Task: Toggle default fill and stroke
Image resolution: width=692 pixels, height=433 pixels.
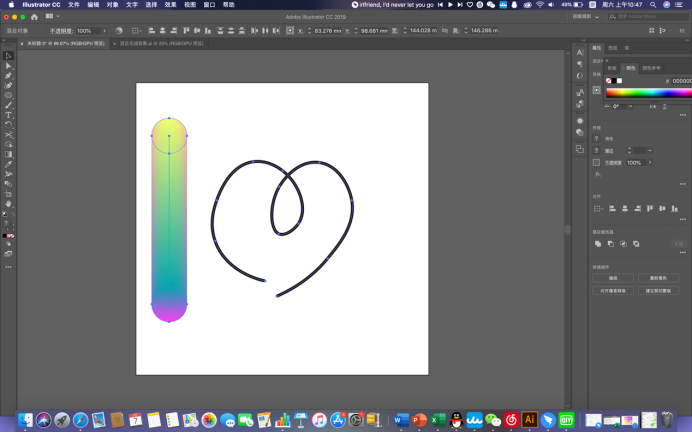Action: click(5, 214)
